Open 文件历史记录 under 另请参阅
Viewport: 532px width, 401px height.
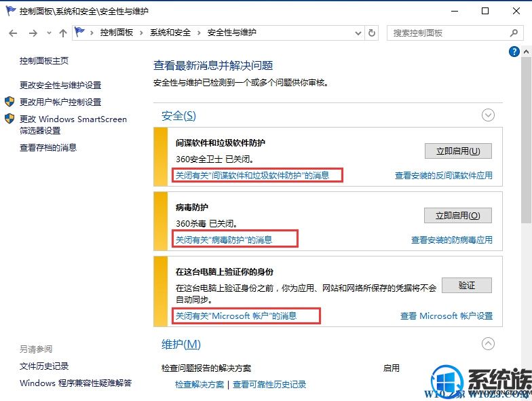44,366
